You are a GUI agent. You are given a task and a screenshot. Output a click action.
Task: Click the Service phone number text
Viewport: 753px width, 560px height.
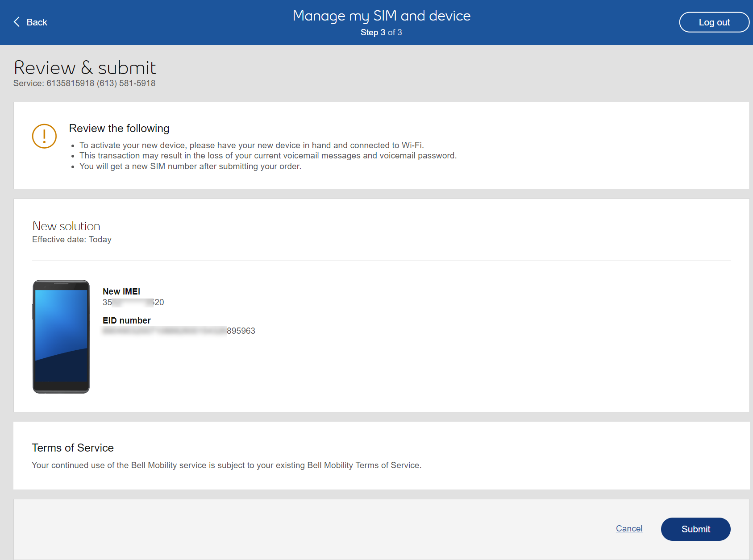(x=84, y=83)
